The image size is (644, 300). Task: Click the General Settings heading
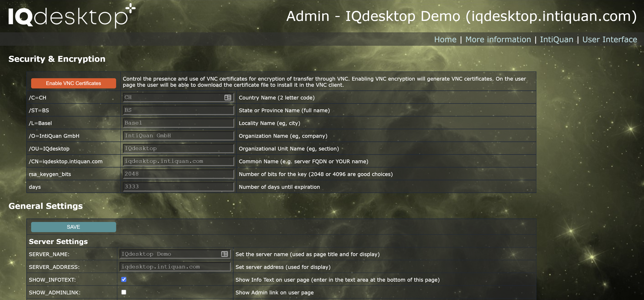(46, 206)
